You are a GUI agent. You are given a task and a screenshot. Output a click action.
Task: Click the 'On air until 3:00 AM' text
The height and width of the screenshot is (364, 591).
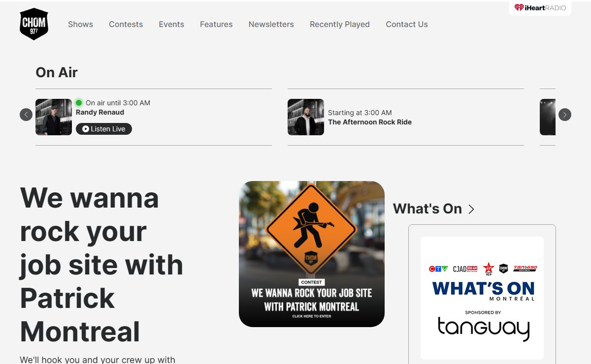click(118, 103)
